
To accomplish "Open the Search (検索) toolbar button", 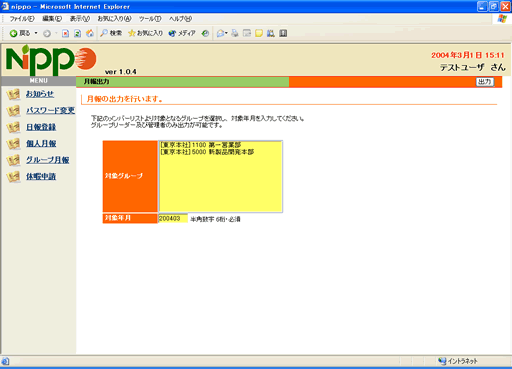I will point(111,33).
